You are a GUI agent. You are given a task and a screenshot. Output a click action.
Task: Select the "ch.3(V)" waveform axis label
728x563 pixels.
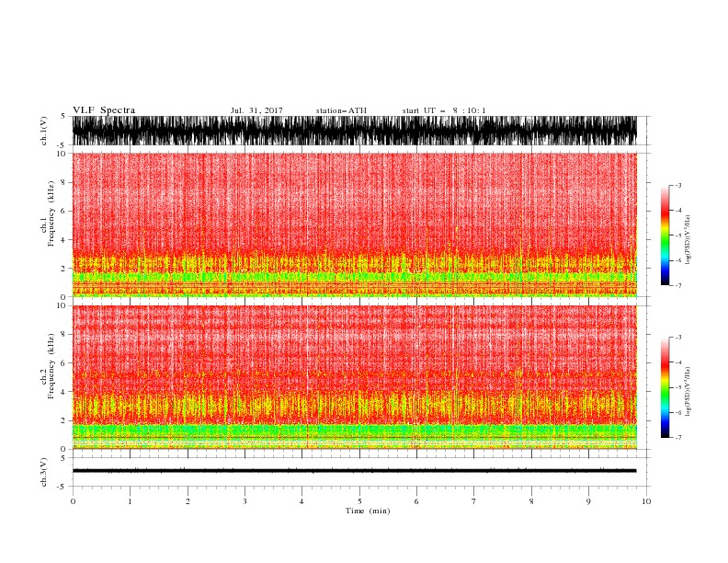click(44, 472)
